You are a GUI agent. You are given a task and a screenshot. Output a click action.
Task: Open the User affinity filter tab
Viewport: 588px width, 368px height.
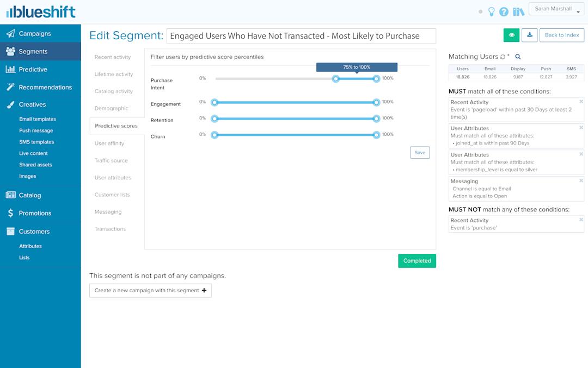point(109,143)
